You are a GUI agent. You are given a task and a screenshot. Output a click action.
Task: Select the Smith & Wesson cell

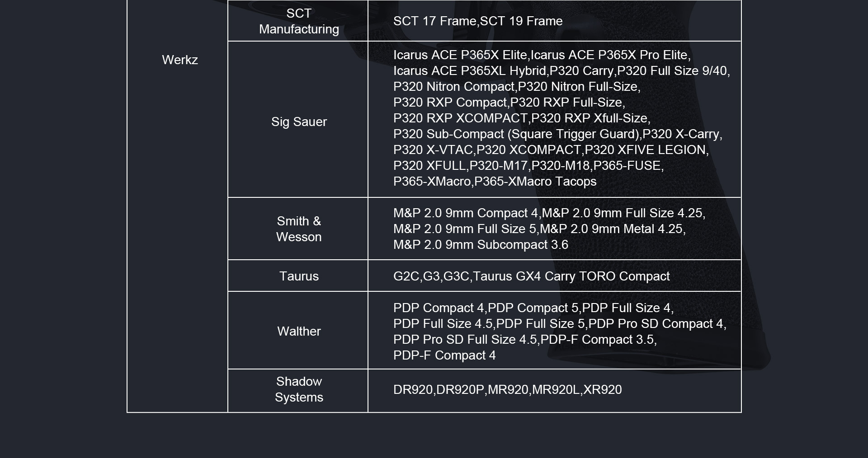click(x=298, y=229)
